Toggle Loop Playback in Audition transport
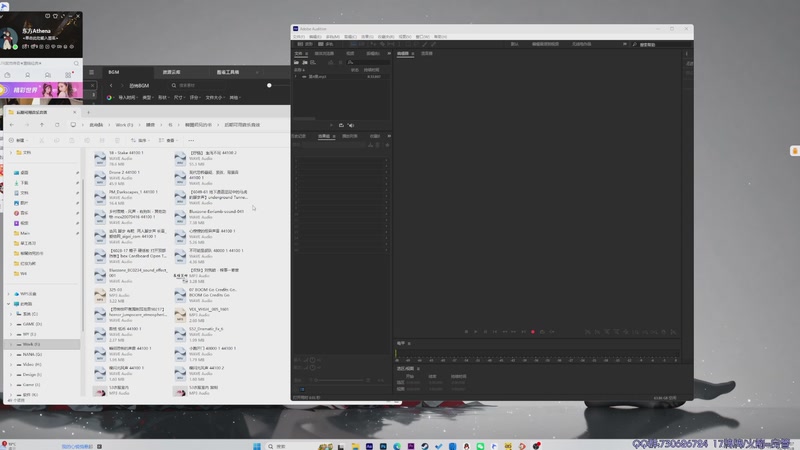Screen dimensions: 800x450 coord(542,332)
